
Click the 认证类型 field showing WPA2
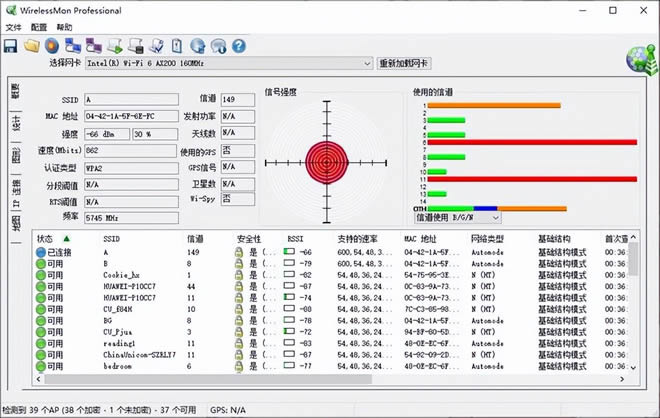(x=131, y=168)
